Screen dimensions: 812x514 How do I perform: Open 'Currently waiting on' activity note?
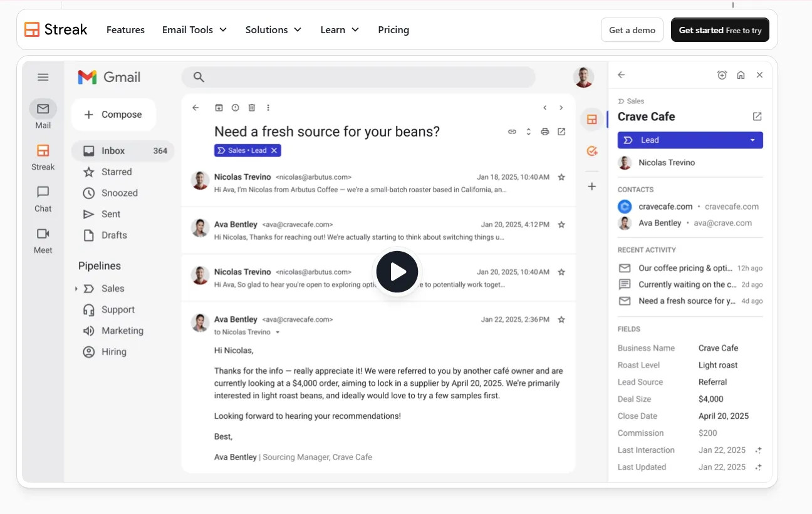690,284
